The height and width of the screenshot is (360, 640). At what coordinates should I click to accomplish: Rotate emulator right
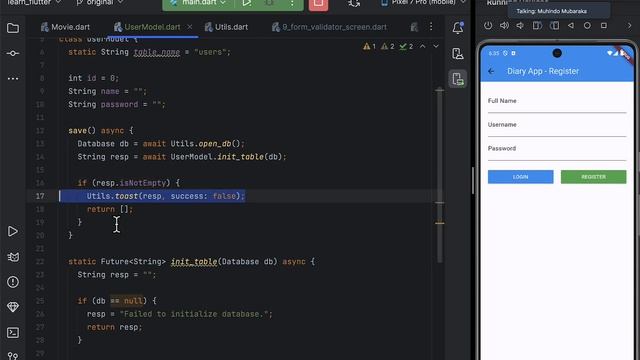pyautogui.click(x=554, y=25)
